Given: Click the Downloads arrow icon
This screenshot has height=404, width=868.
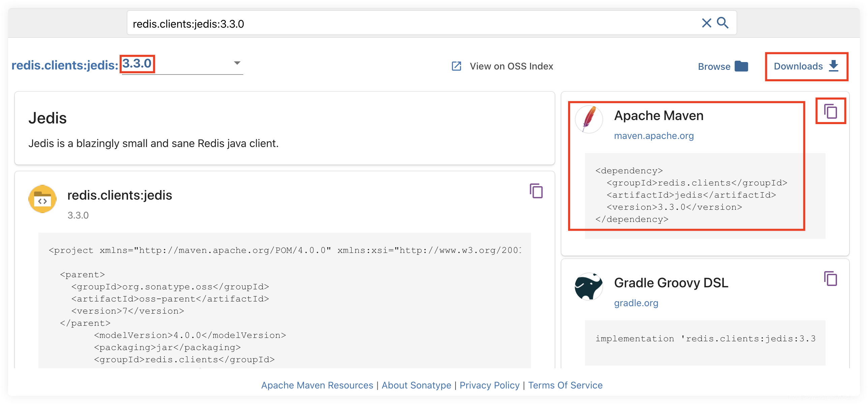Looking at the screenshot, I should [834, 66].
